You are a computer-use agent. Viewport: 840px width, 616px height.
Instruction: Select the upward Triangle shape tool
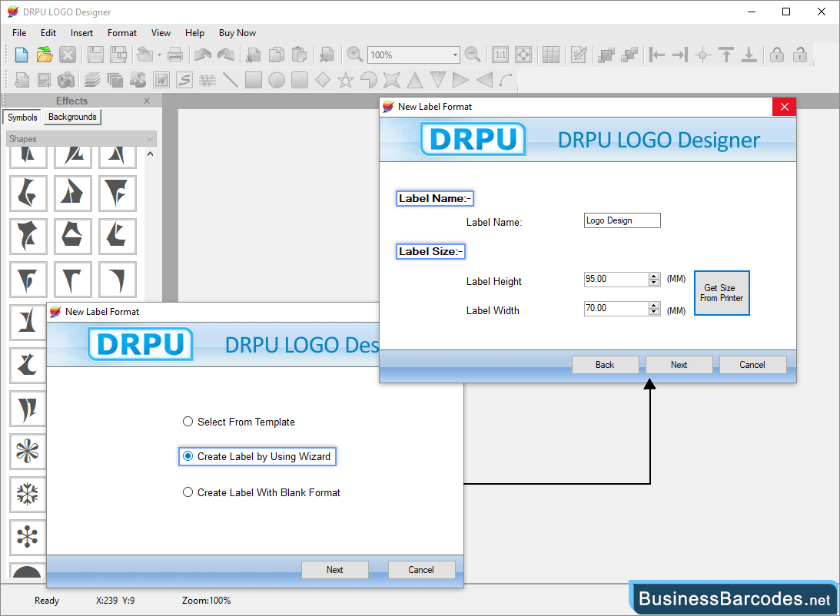pyautogui.click(x=415, y=81)
